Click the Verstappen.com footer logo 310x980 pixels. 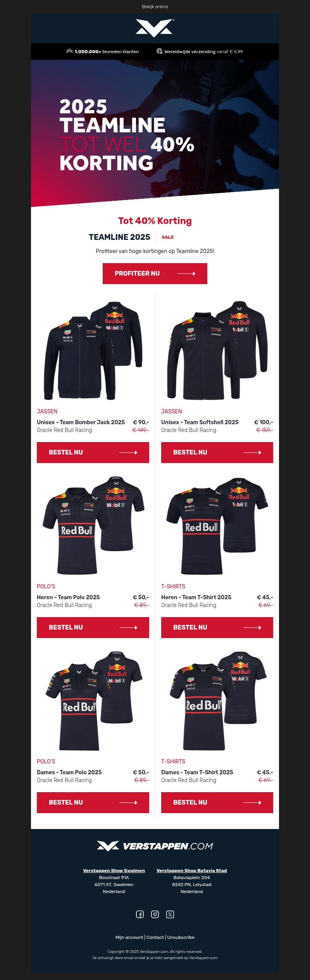pos(155,846)
